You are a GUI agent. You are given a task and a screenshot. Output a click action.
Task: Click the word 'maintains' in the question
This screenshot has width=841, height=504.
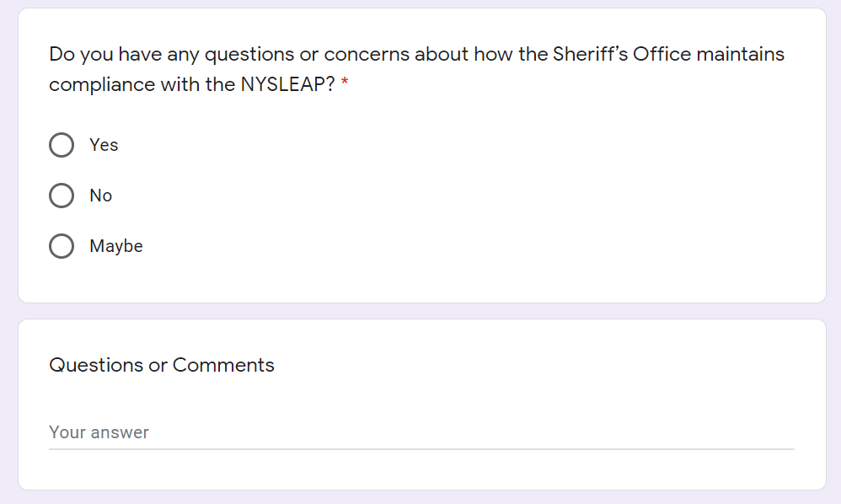[740, 55]
